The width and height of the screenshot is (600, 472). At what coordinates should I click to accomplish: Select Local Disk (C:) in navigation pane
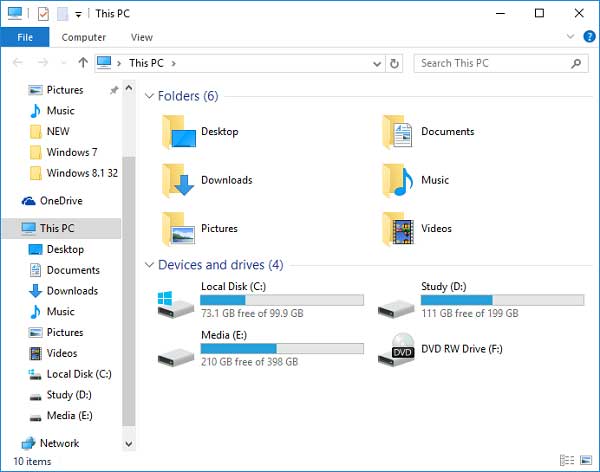coord(79,374)
